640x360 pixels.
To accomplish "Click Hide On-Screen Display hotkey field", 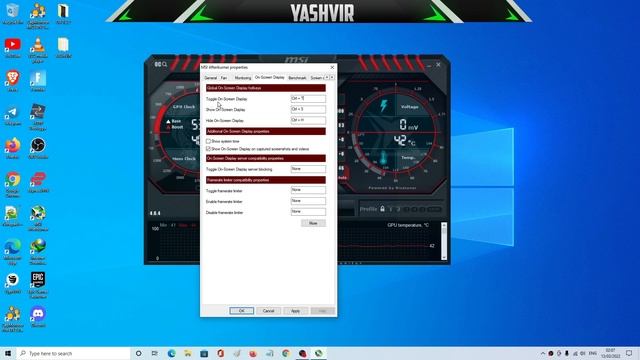I will point(308,120).
